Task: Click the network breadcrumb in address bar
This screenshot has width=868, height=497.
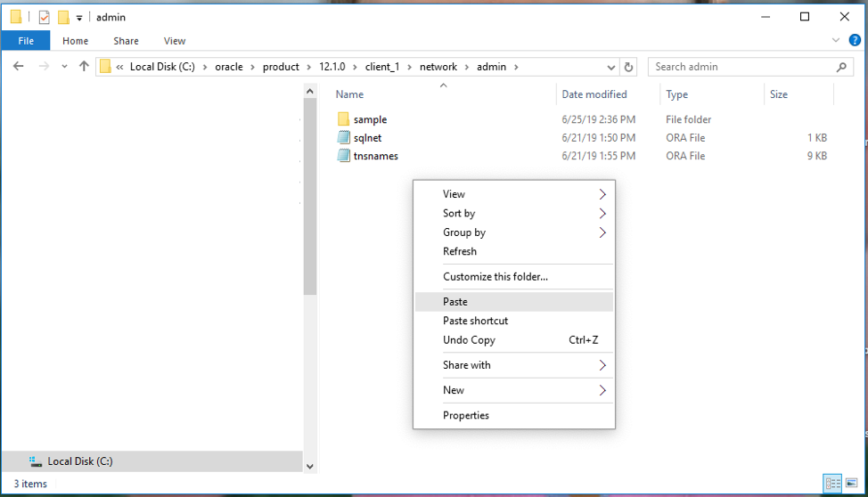Action: (x=438, y=67)
